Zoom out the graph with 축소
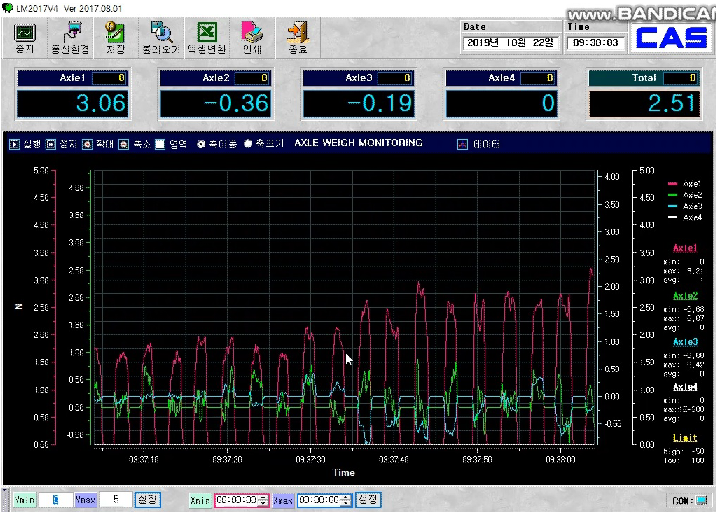This screenshot has width=720, height=512. (124, 144)
